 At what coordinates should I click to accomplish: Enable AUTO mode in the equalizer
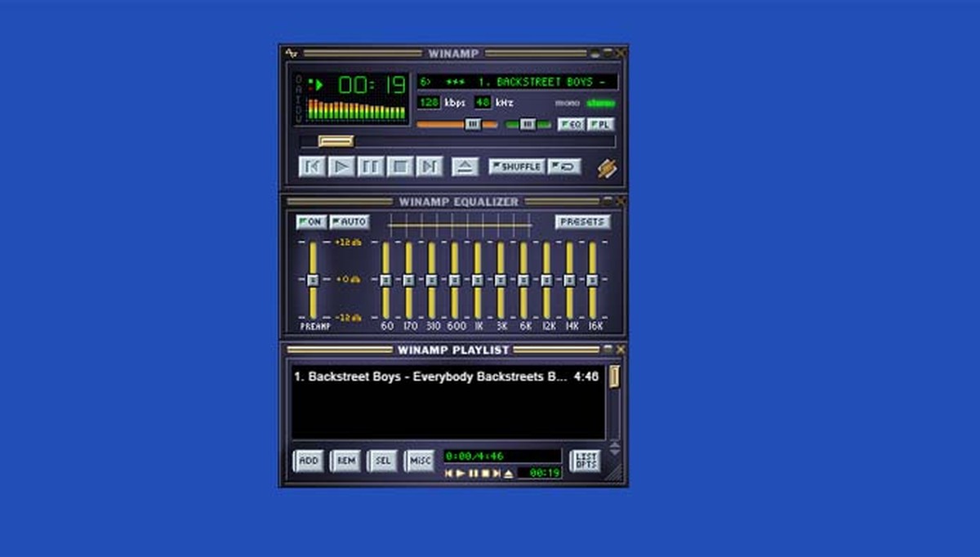[350, 221]
